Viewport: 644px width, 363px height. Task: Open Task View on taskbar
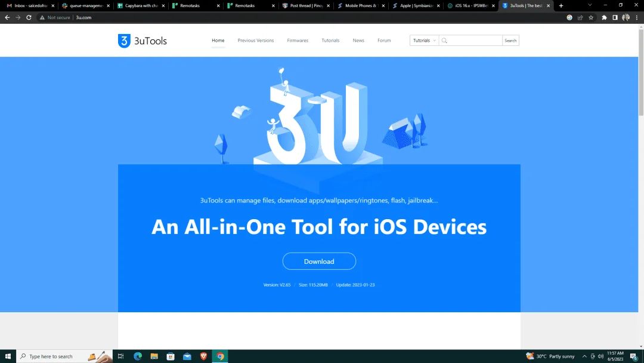pyautogui.click(x=120, y=356)
